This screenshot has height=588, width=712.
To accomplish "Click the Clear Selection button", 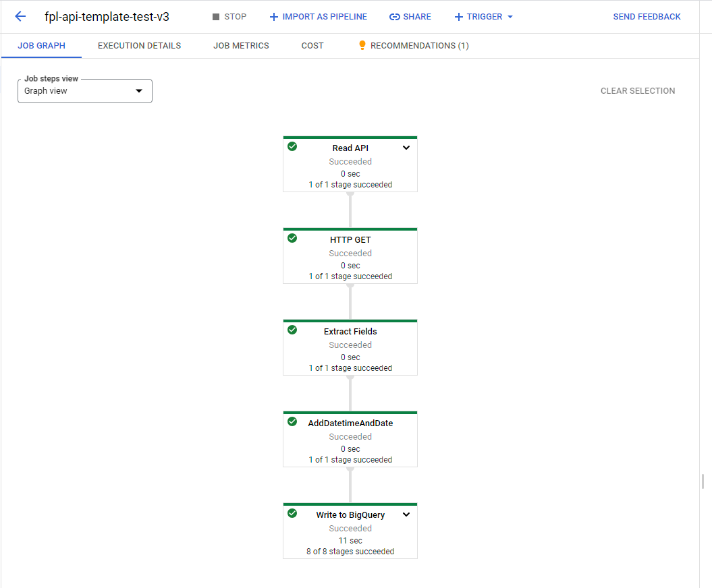I will [x=638, y=91].
